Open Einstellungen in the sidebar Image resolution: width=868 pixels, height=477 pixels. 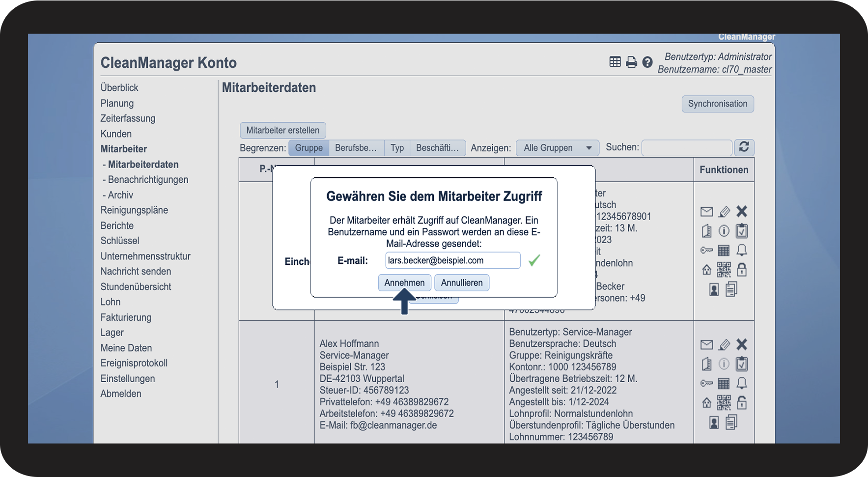pyautogui.click(x=128, y=379)
